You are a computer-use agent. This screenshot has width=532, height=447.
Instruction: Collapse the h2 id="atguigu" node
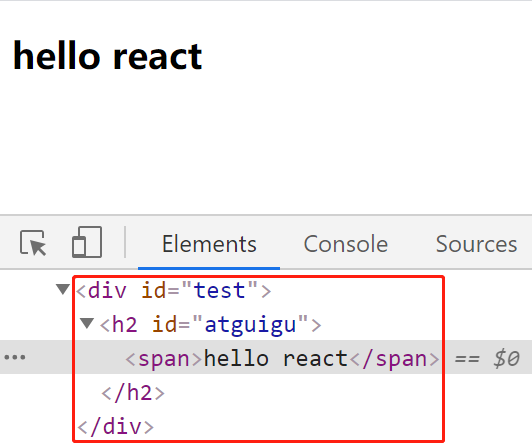point(87,323)
